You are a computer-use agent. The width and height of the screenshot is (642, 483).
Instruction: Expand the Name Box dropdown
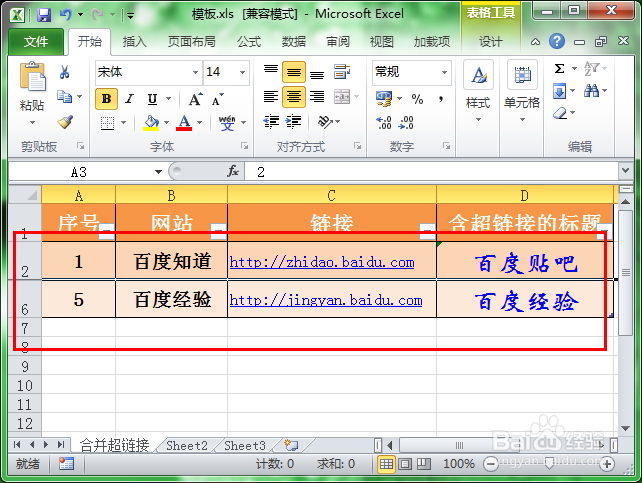click(158, 172)
